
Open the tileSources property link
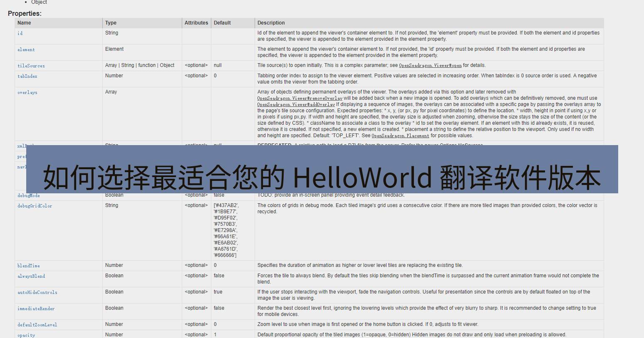coord(31,66)
